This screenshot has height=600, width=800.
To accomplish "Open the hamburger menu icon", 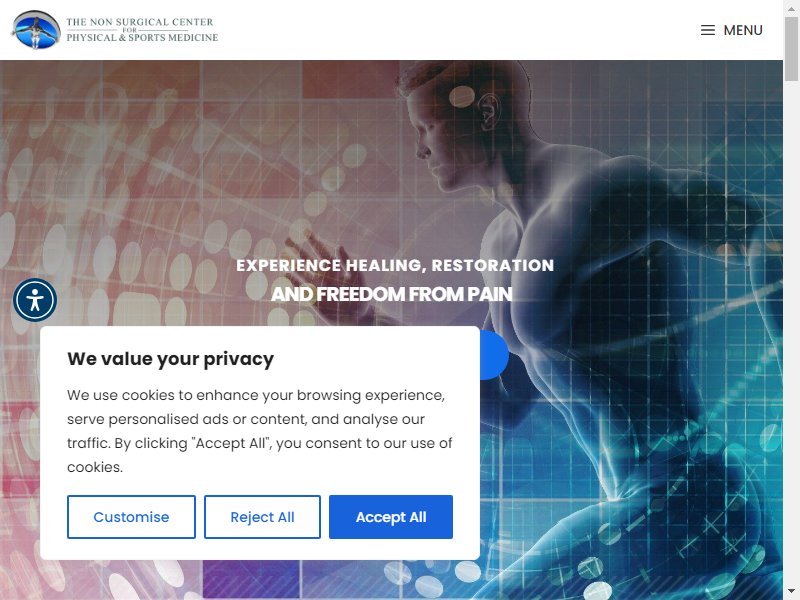I will [x=707, y=30].
